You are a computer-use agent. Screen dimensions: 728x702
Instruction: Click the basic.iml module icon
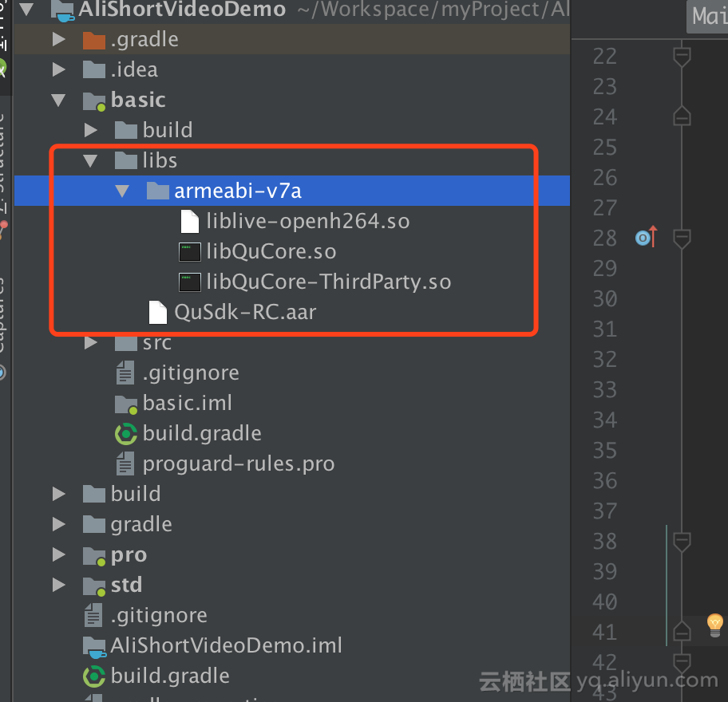click(x=126, y=404)
